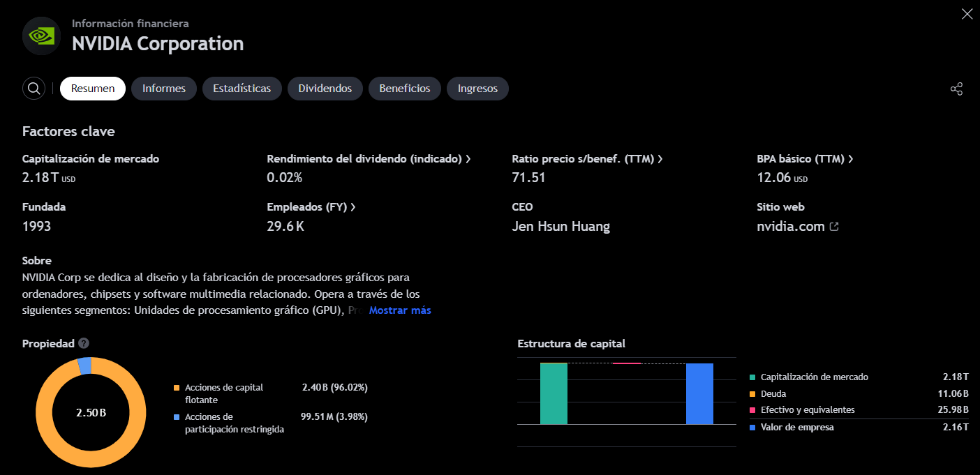Click the donut chart showing 2.50B
980x475 pixels.
[x=91, y=412]
